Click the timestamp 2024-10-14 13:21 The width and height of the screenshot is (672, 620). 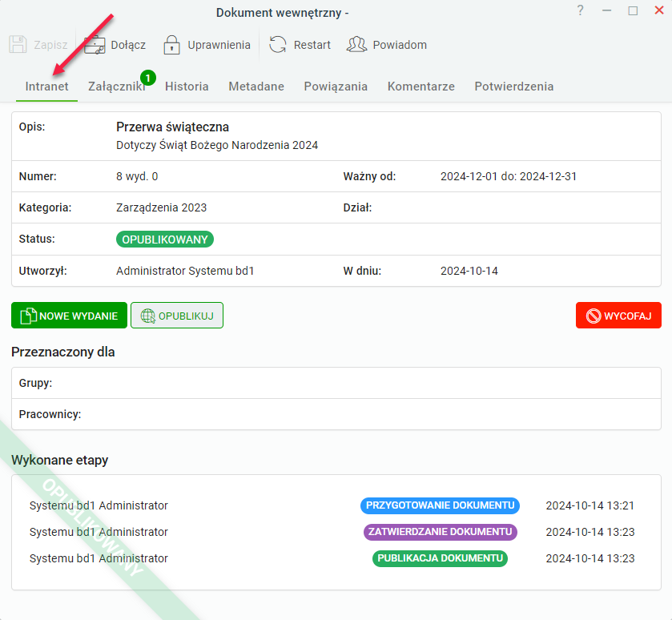click(590, 505)
